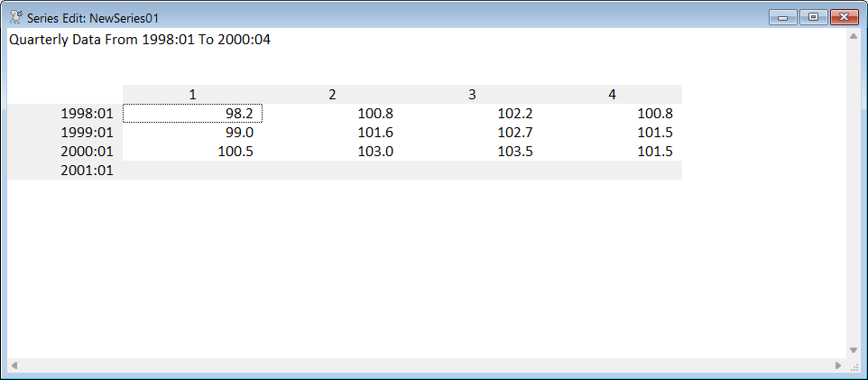868x380 pixels.
Task: Click the vertical scrollbar up arrow
Action: point(854,38)
